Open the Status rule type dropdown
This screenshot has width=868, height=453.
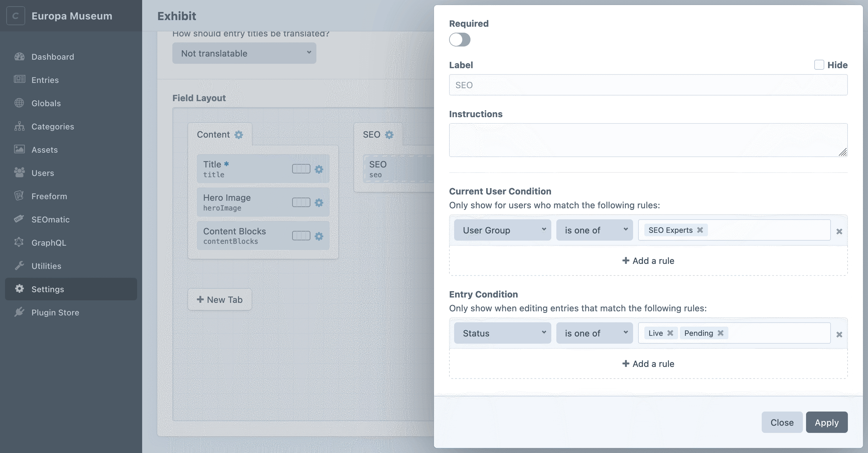click(x=503, y=333)
